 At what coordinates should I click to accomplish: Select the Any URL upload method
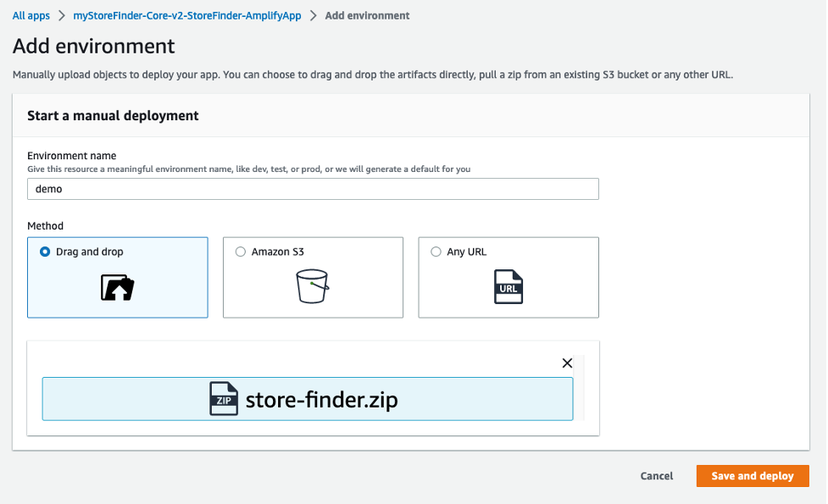(x=436, y=252)
